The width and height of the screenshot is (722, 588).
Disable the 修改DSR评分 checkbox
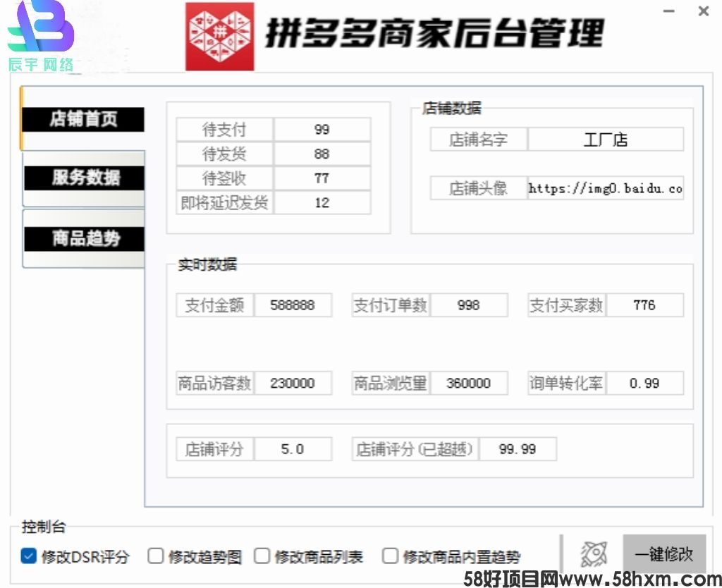coord(28,556)
